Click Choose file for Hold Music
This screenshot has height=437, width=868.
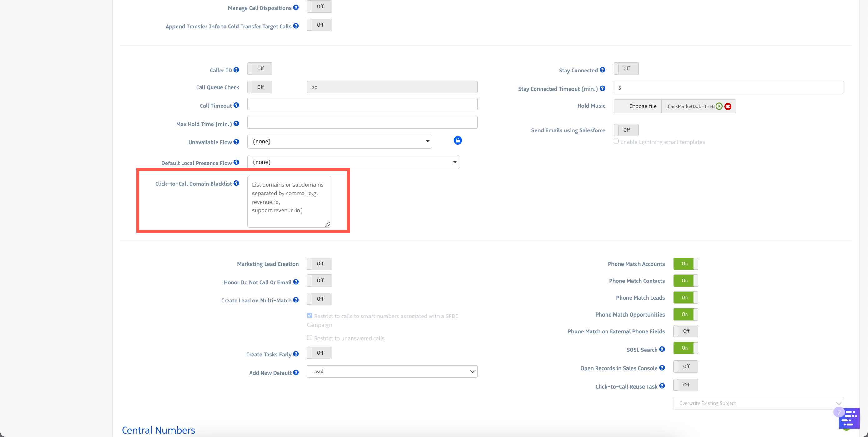pyautogui.click(x=637, y=106)
